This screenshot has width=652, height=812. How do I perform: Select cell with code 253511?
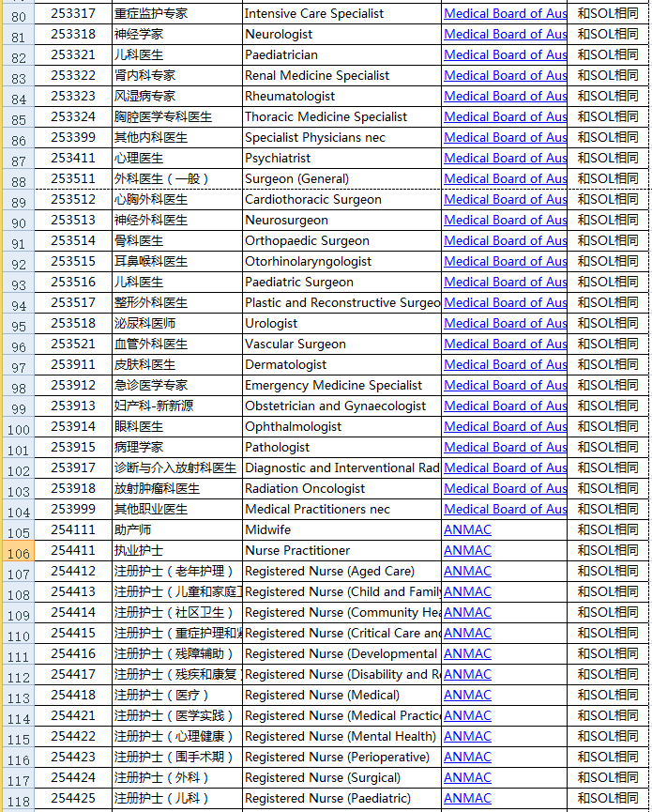pos(73,178)
